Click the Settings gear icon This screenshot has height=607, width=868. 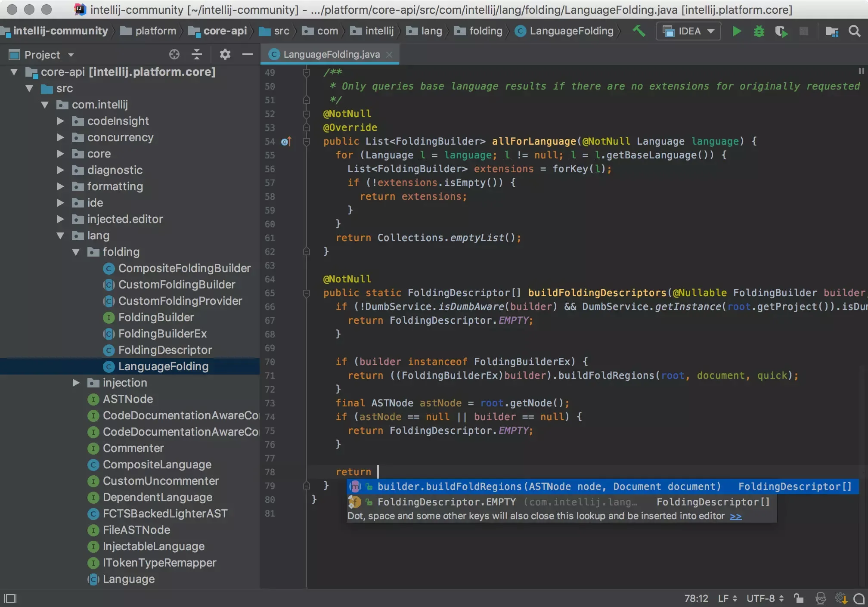pyautogui.click(x=224, y=54)
